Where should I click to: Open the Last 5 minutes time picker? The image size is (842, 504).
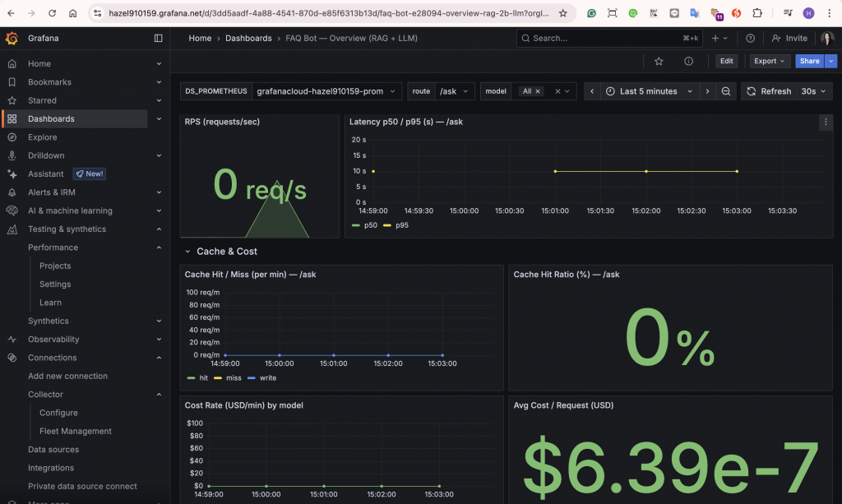(x=650, y=91)
